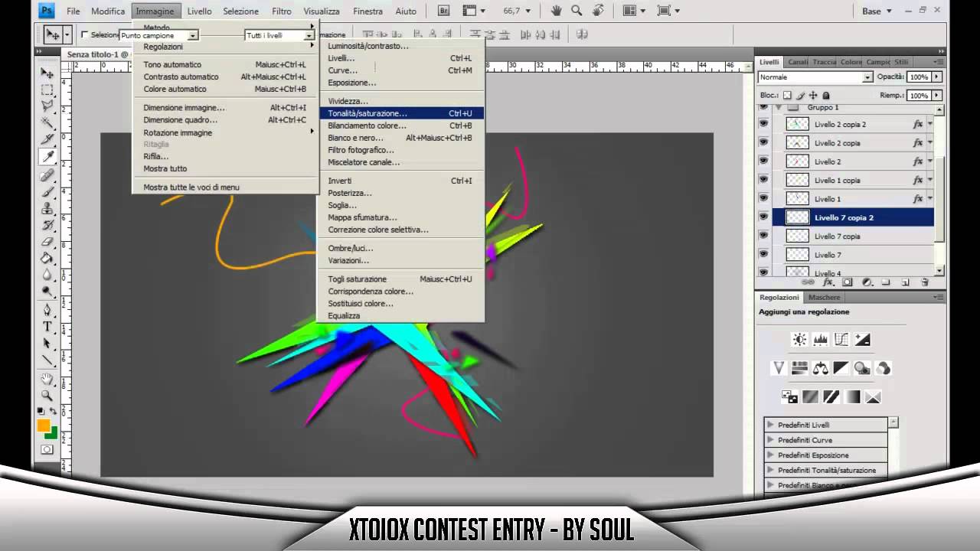Add a Curves adjustment icon
Screen dimensions: 980x551
click(841, 340)
